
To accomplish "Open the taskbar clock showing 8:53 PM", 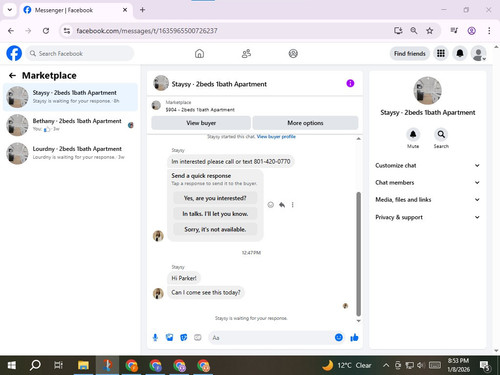I will [458, 365].
